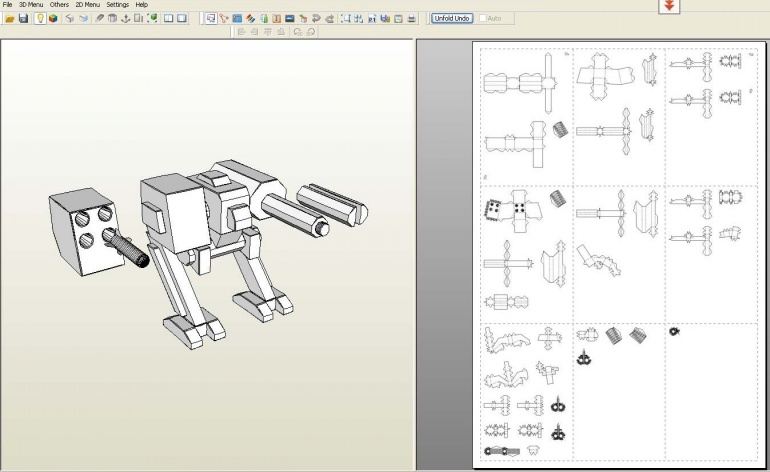Click the arrange parts grid icon
Image resolution: width=770 pixels, height=472 pixels.
(358, 19)
